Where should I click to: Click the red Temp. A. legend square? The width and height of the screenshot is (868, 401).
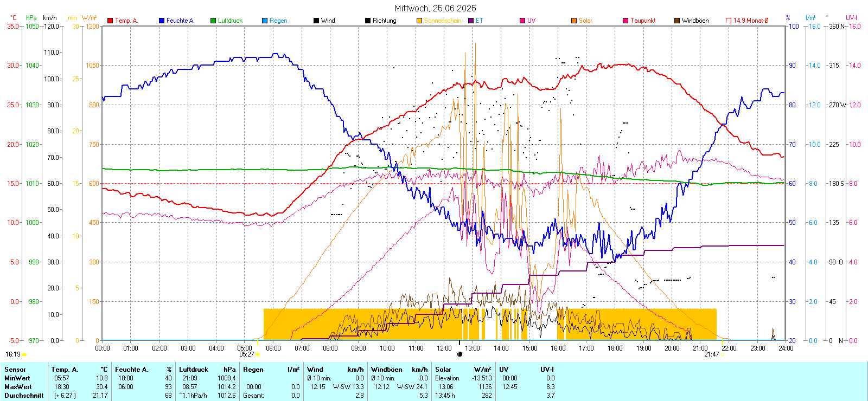110,21
